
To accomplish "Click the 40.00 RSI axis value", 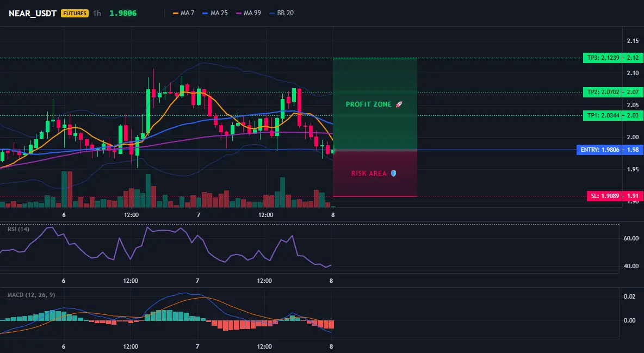I will tap(631, 266).
